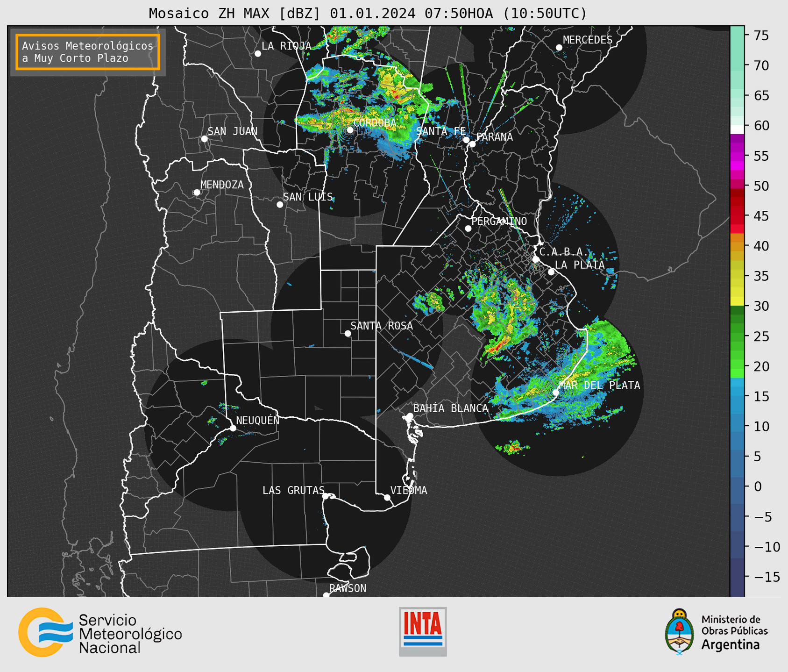
Task: Click the LA RIOJA city marker
Action: (x=258, y=54)
